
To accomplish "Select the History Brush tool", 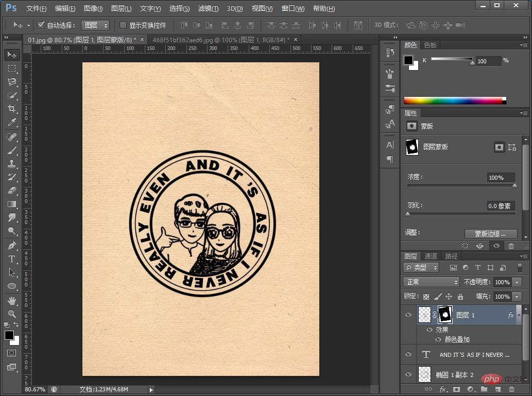I will pos(12,177).
